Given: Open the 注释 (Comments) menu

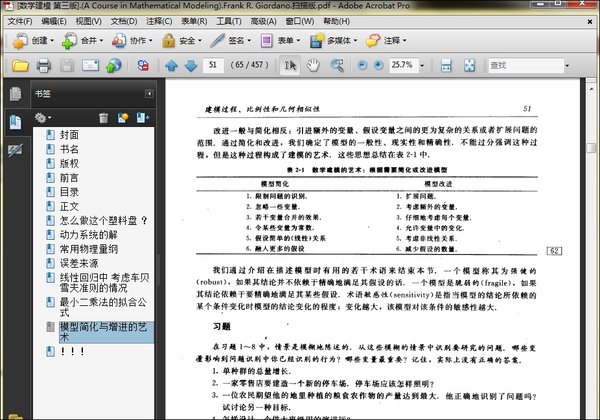Looking at the screenshot, I should (162, 19).
